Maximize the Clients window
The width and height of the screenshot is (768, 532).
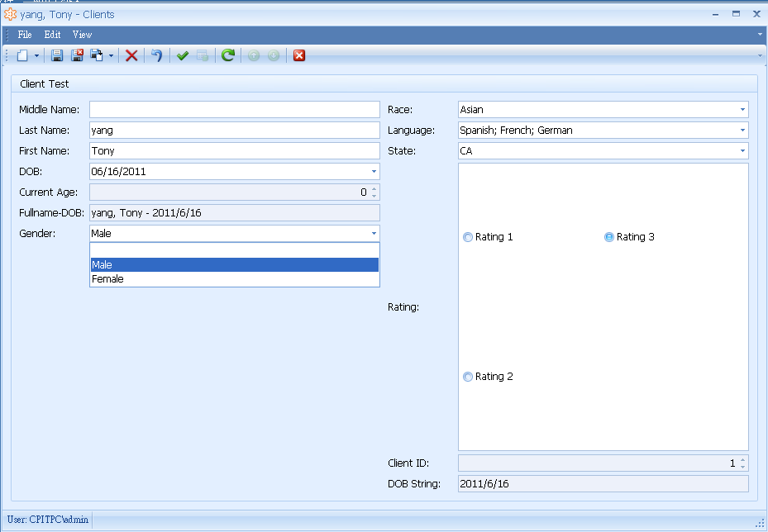tap(736, 14)
